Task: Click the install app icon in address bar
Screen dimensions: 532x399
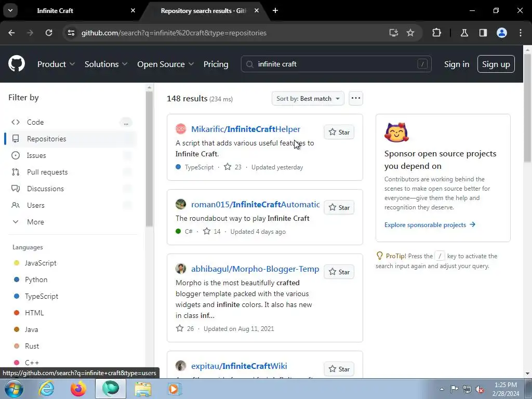Action: tap(394, 33)
